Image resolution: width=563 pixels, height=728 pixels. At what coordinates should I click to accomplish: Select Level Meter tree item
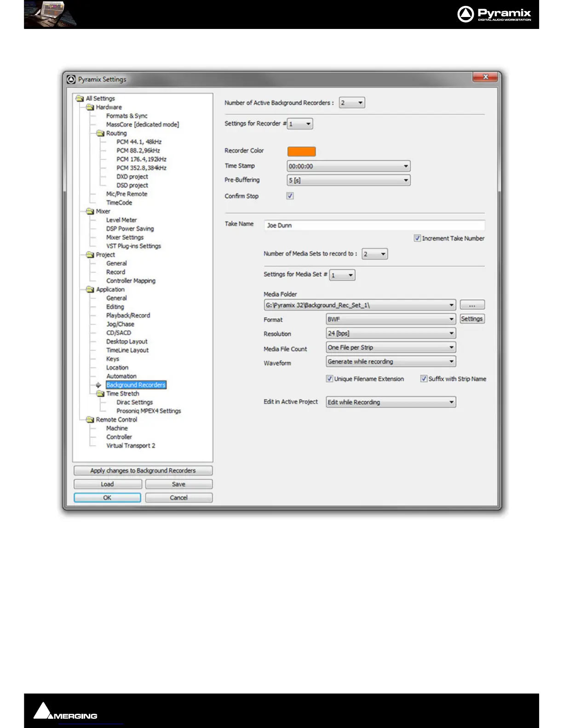click(x=122, y=220)
